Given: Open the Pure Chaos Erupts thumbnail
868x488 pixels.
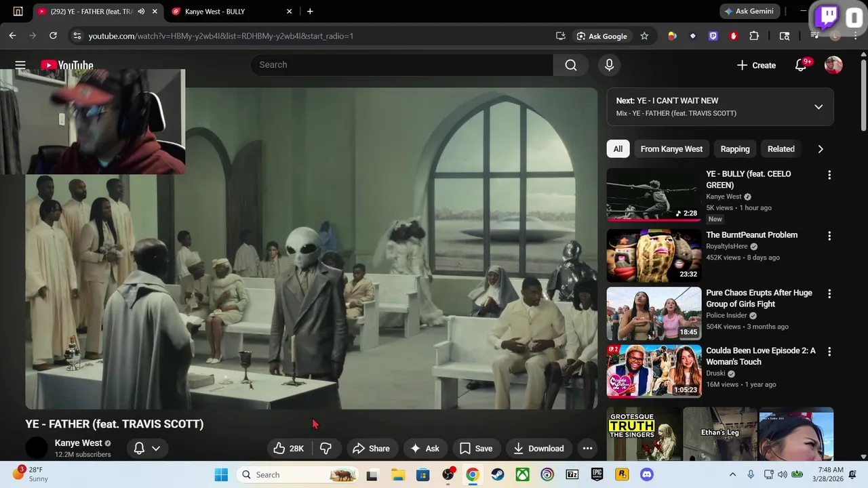Looking at the screenshot, I should [654, 313].
